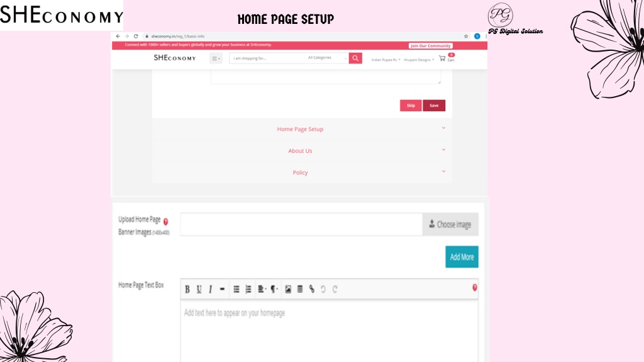Open the hamburger menu dropdown
The height and width of the screenshot is (362, 644).
[x=216, y=58]
